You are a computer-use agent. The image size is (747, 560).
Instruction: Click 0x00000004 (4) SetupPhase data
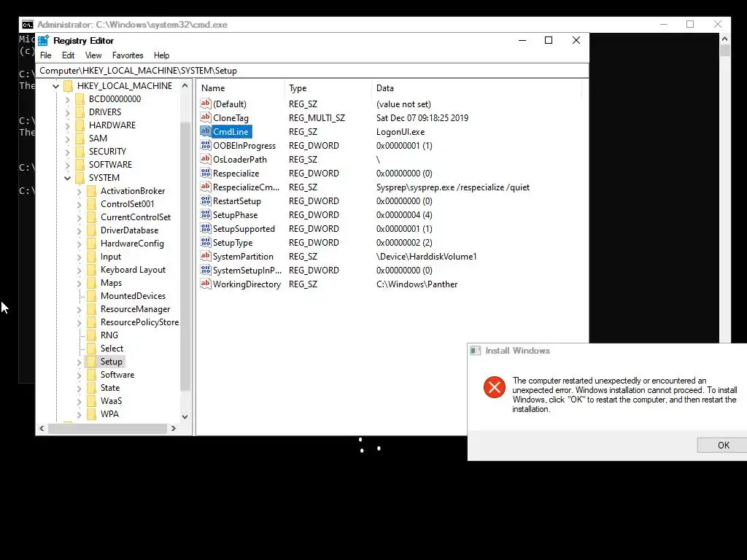[x=404, y=215]
